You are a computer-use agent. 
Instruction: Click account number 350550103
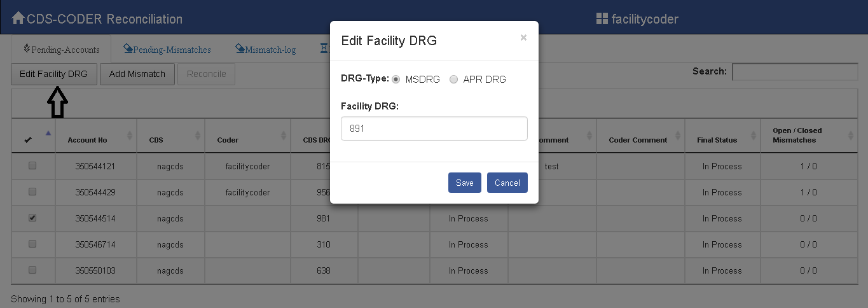[97, 270]
